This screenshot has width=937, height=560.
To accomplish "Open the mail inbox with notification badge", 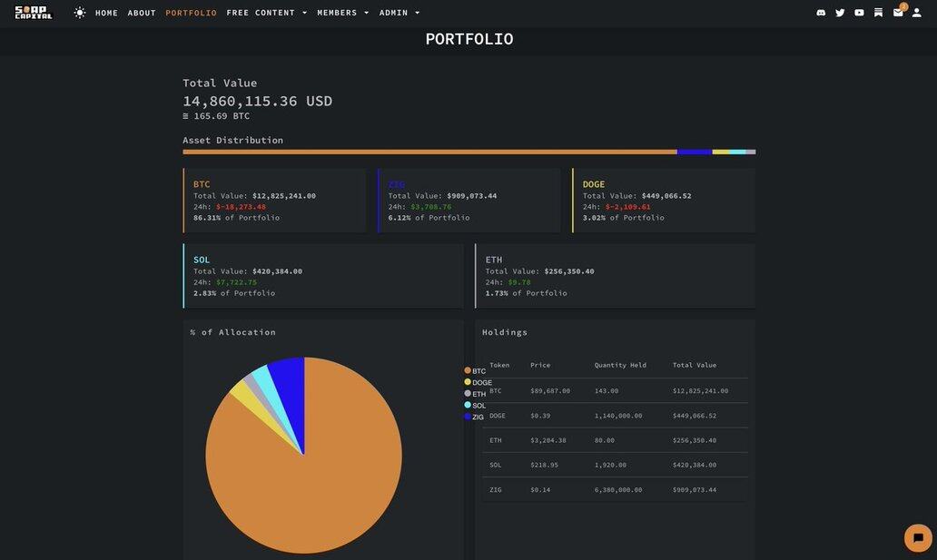I will (x=898, y=13).
